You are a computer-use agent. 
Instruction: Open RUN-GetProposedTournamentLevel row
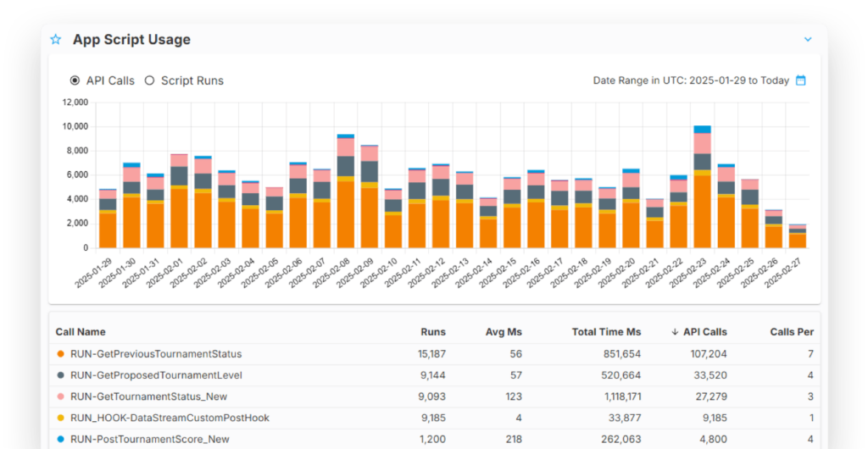coord(435,375)
